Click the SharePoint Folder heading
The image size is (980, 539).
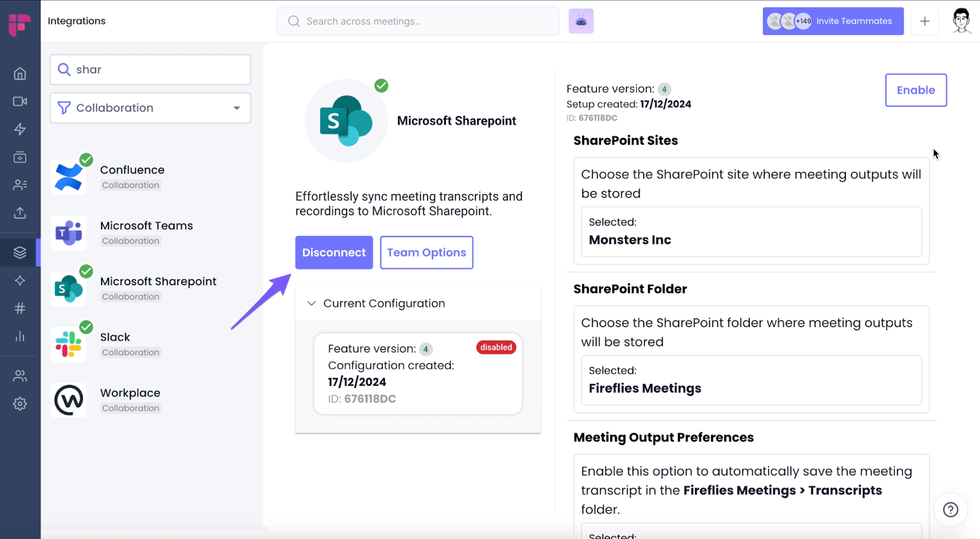(x=630, y=288)
